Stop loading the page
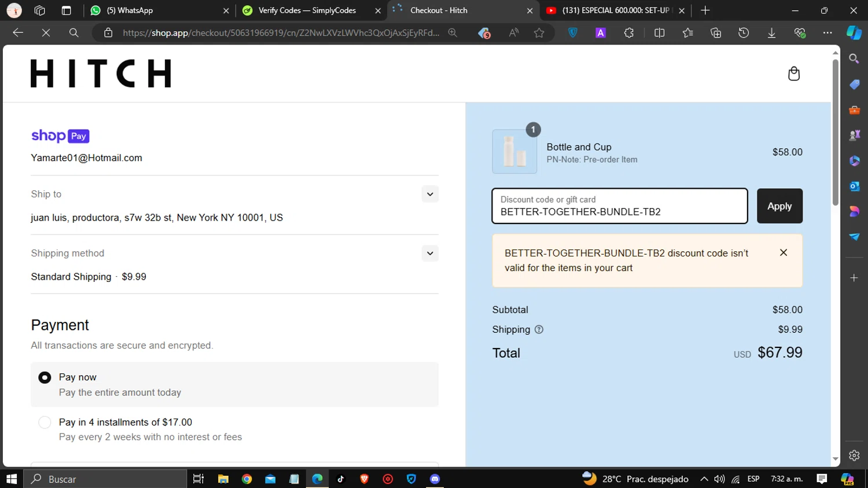 [x=46, y=33]
